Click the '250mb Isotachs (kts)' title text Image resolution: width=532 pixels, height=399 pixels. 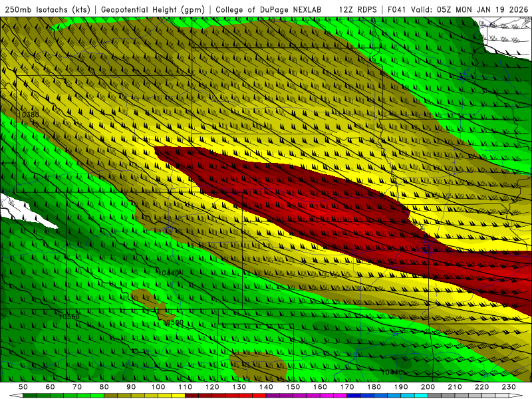coord(47,10)
